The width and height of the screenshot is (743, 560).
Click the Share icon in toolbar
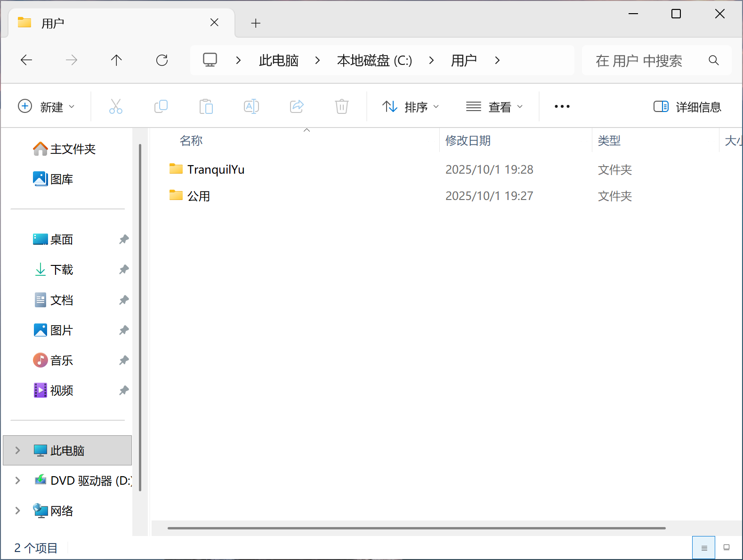tap(297, 107)
